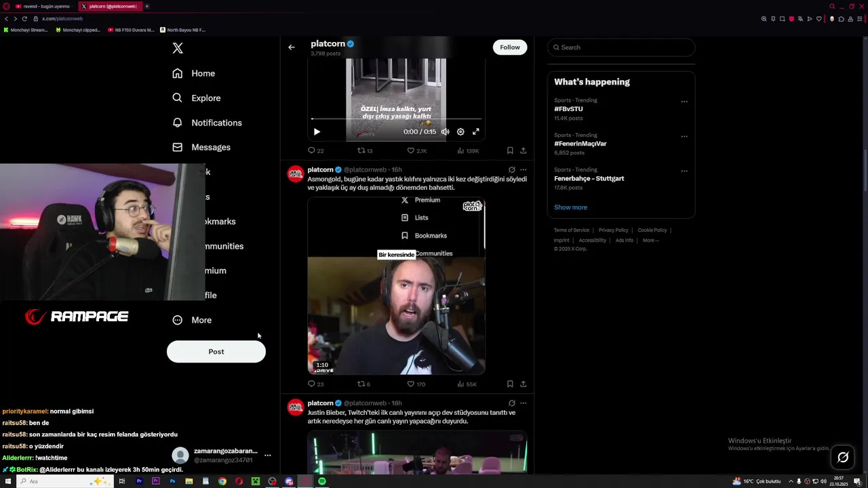Screen dimensions: 868x488
Task: Open the Home page
Action: [x=194, y=73]
